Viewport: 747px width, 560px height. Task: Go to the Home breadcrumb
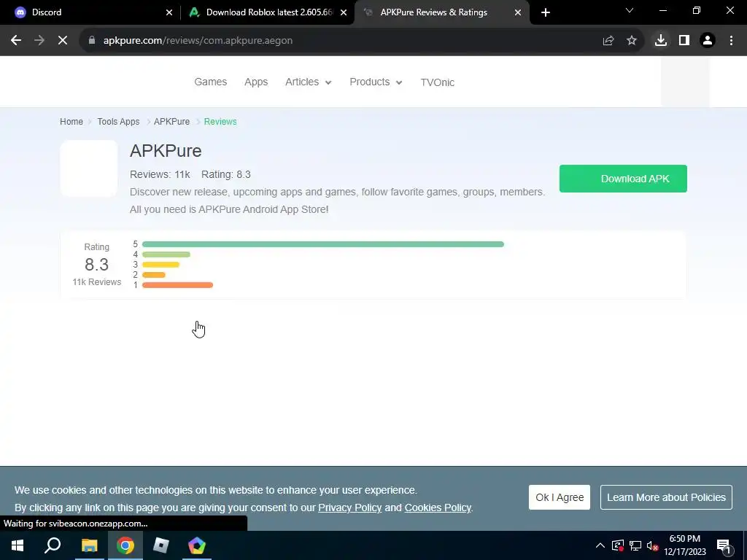point(71,122)
